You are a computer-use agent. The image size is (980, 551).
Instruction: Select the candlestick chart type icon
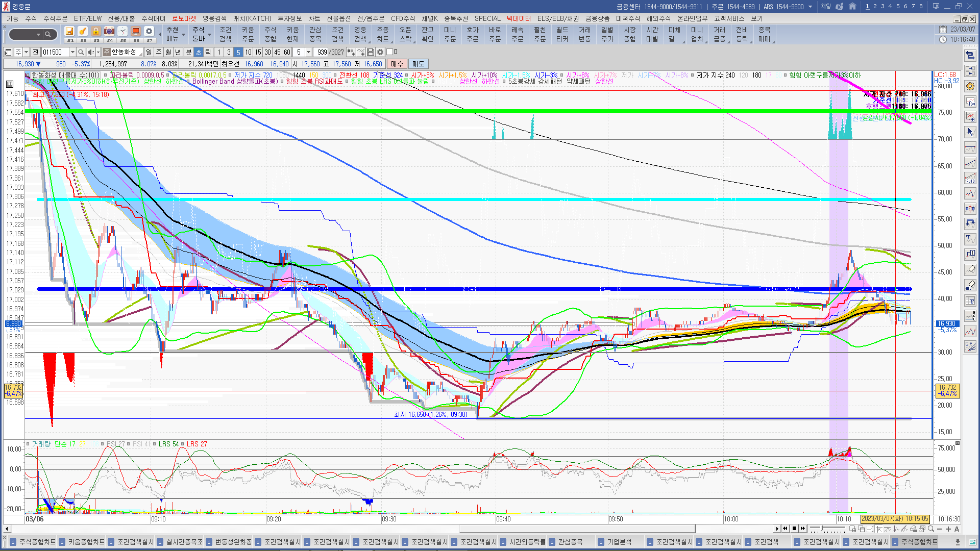[x=970, y=208]
